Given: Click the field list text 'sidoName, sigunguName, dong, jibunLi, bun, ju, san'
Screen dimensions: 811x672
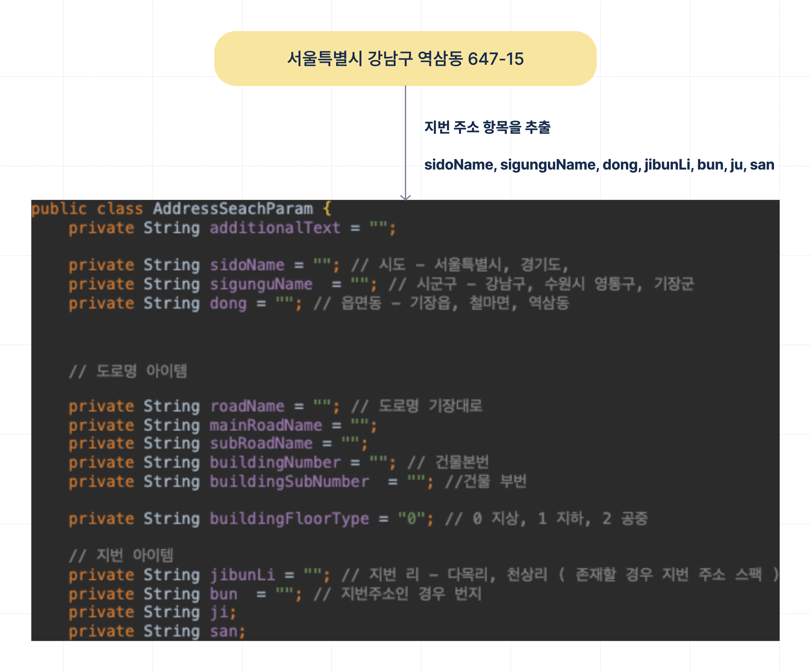Looking at the screenshot, I should click(599, 165).
